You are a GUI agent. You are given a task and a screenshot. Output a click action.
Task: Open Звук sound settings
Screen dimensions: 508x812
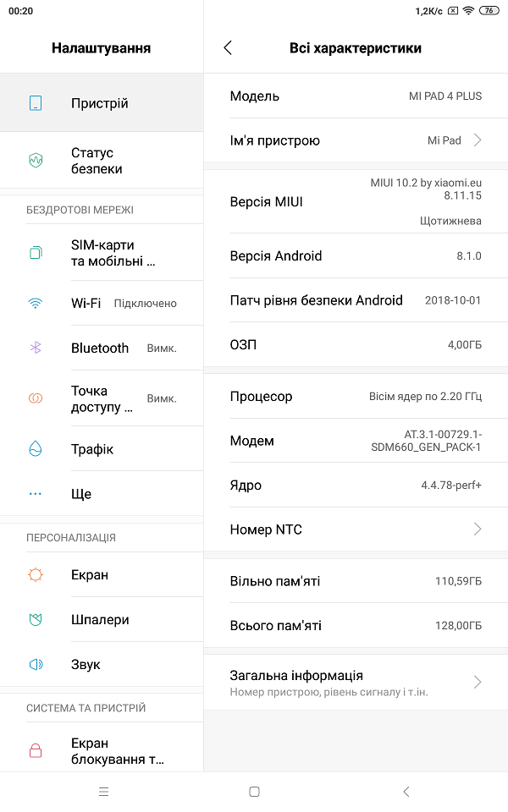coord(102,665)
